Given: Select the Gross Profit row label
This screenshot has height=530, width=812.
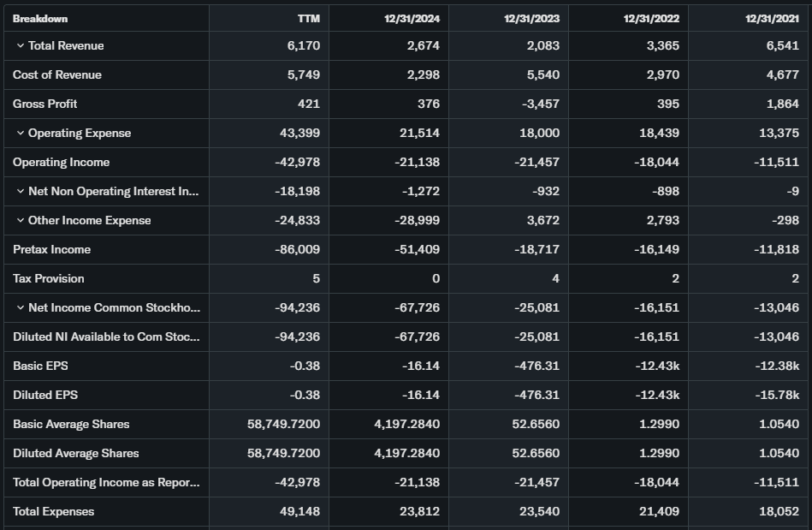Looking at the screenshot, I should 45,104.
